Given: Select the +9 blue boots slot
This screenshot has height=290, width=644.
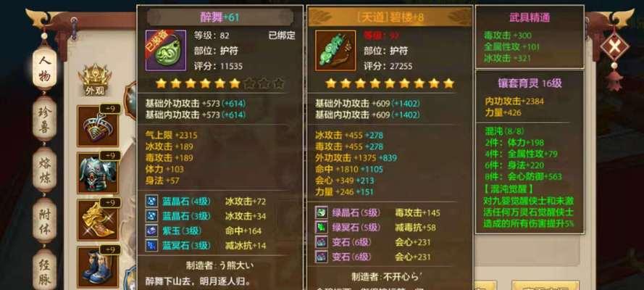Looking at the screenshot, I should (98, 267).
